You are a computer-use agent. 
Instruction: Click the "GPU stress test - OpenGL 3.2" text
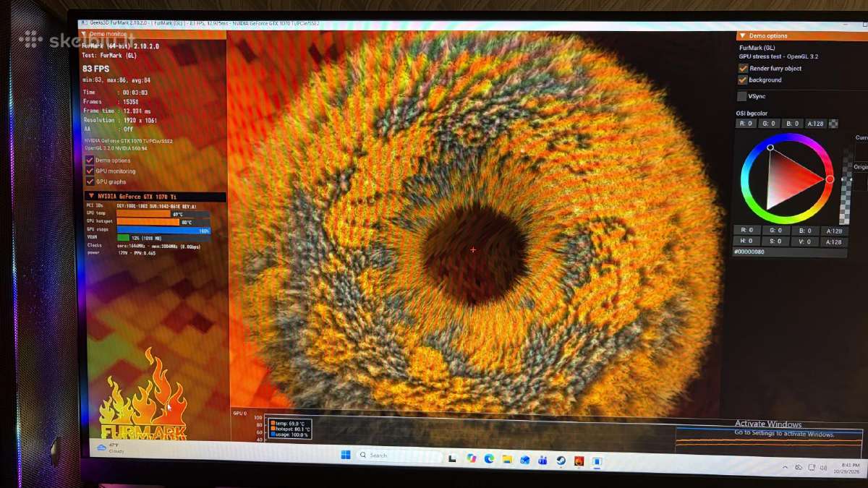pyautogui.click(x=778, y=56)
